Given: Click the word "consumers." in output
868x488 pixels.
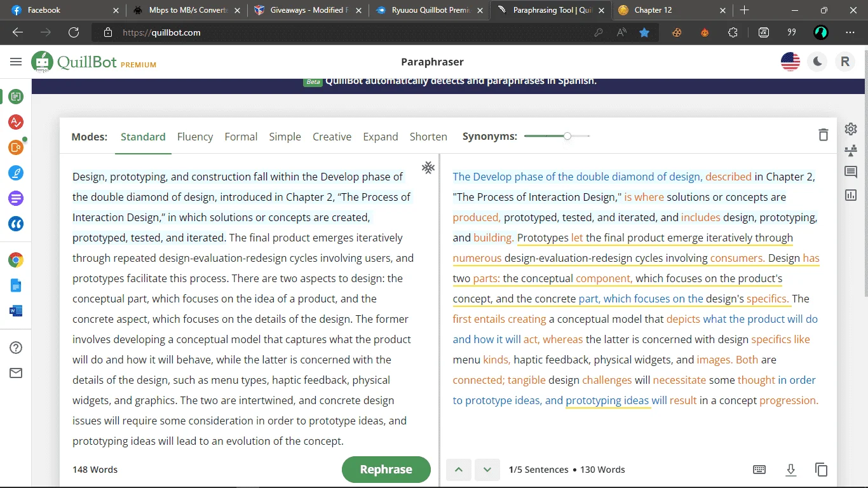Looking at the screenshot, I should pyautogui.click(x=737, y=258).
